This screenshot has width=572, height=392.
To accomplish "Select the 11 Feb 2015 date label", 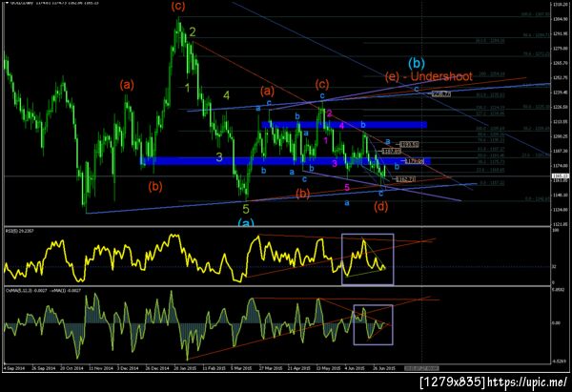I will click(x=214, y=368).
